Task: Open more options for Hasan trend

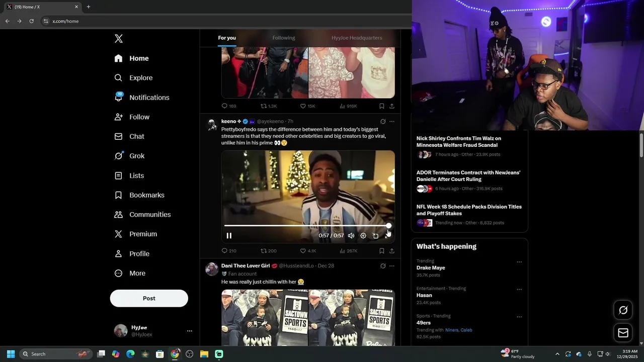Action: pos(519,290)
